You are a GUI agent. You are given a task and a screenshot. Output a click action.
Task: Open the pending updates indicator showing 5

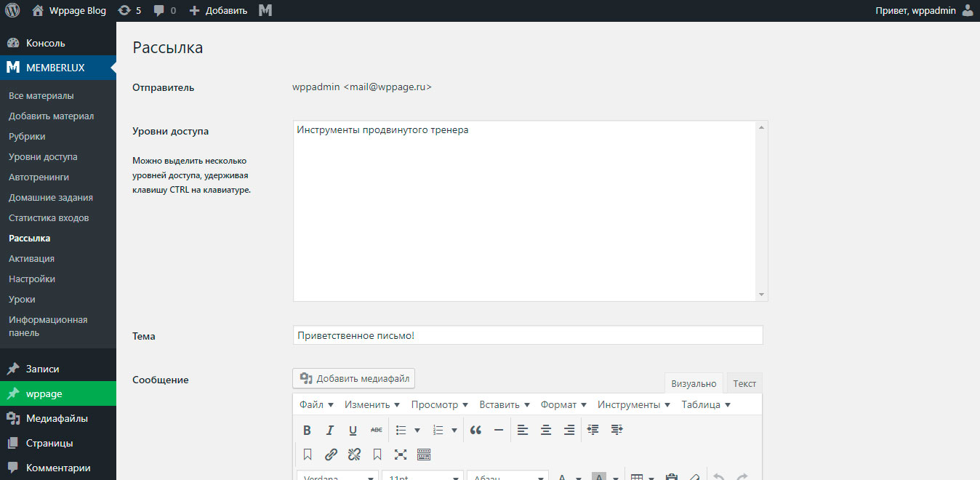click(x=129, y=11)
